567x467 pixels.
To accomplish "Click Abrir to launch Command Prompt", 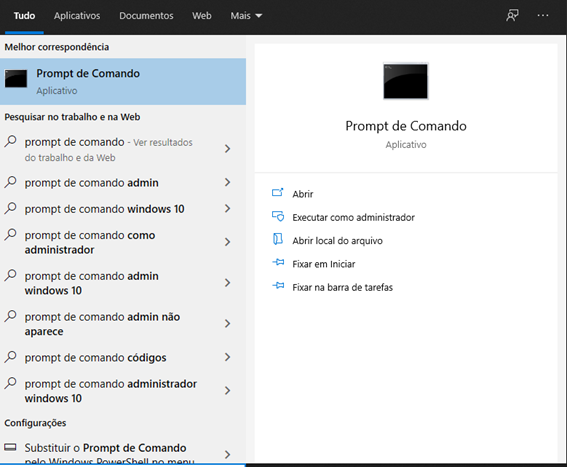I will 303,194.
